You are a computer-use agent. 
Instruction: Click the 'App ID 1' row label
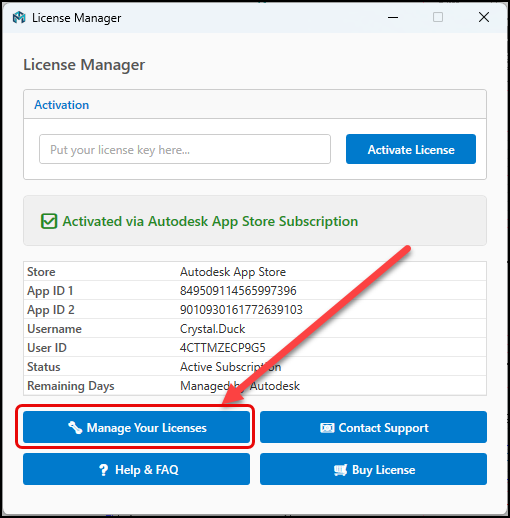(50, 291)
